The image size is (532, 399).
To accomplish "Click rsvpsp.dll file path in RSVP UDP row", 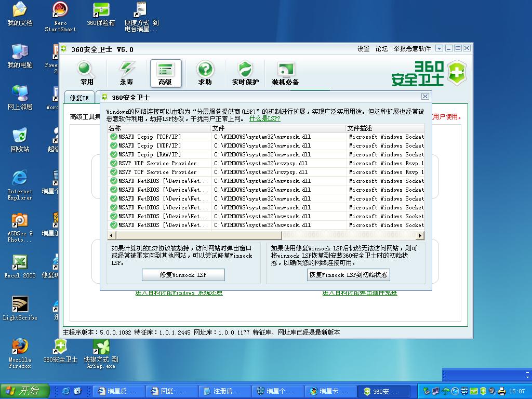I will pyautogui.click(x=261, y=163).
